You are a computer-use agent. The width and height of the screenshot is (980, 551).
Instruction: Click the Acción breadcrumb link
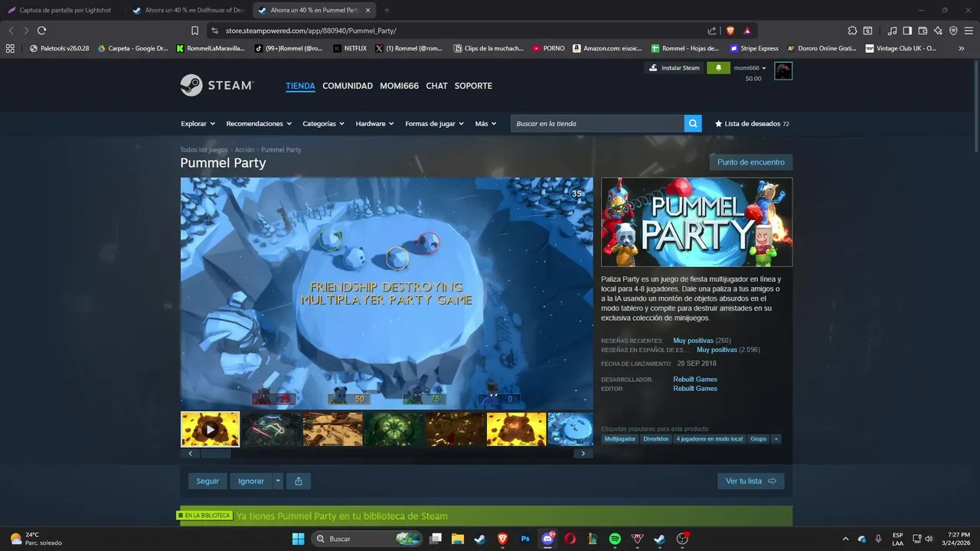[244, 150]
